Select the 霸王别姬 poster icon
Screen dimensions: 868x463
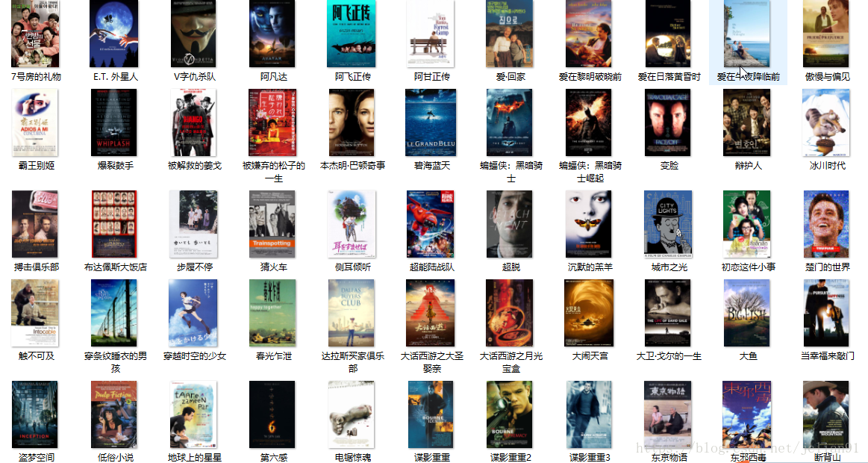tap(35, 122)
